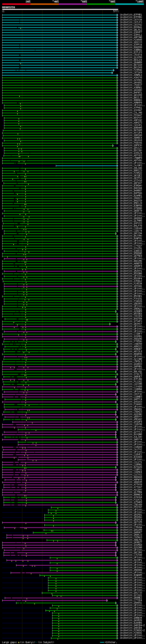The image size is (146, 644).
Task: Click hit UniRef100_Q308A7
Action: [x=131, y=110]
